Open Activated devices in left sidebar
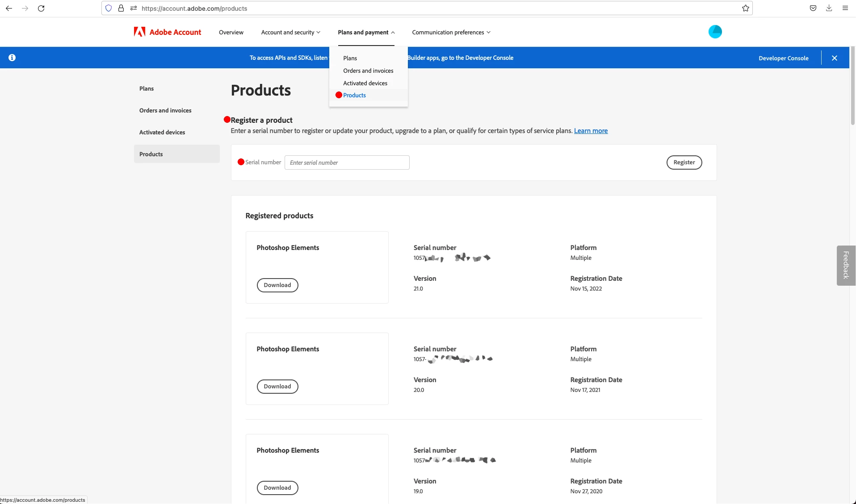Image resolution: width=856 pixels, height=504 pixels. 162,132
